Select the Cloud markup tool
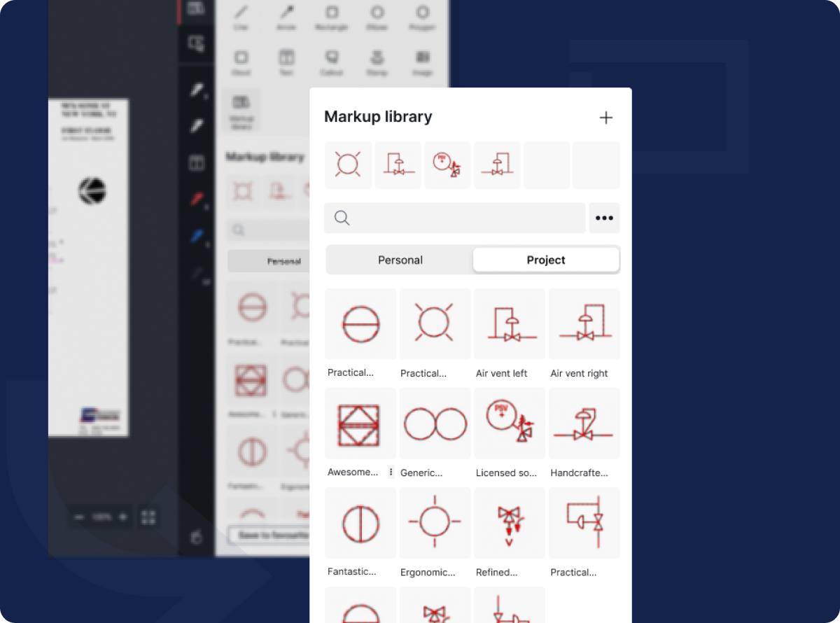Screen dimensions: 840x623 pyautogui.click(x=241, y=56)
